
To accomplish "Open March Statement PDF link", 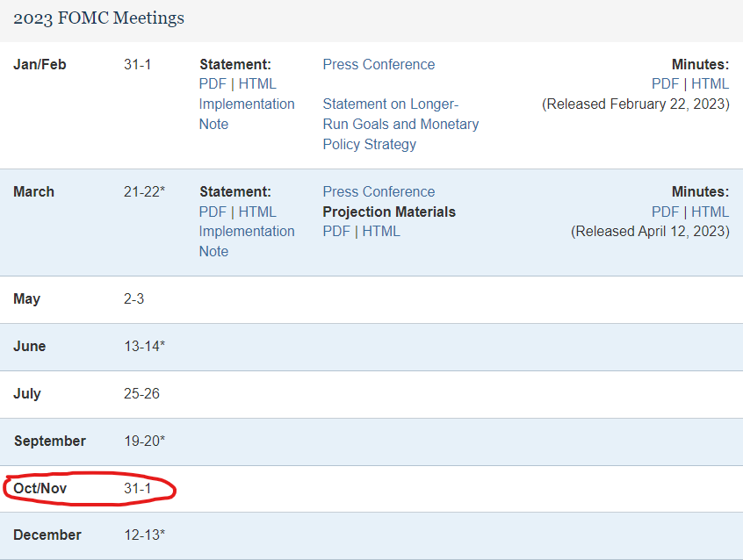I will [213, 212].
